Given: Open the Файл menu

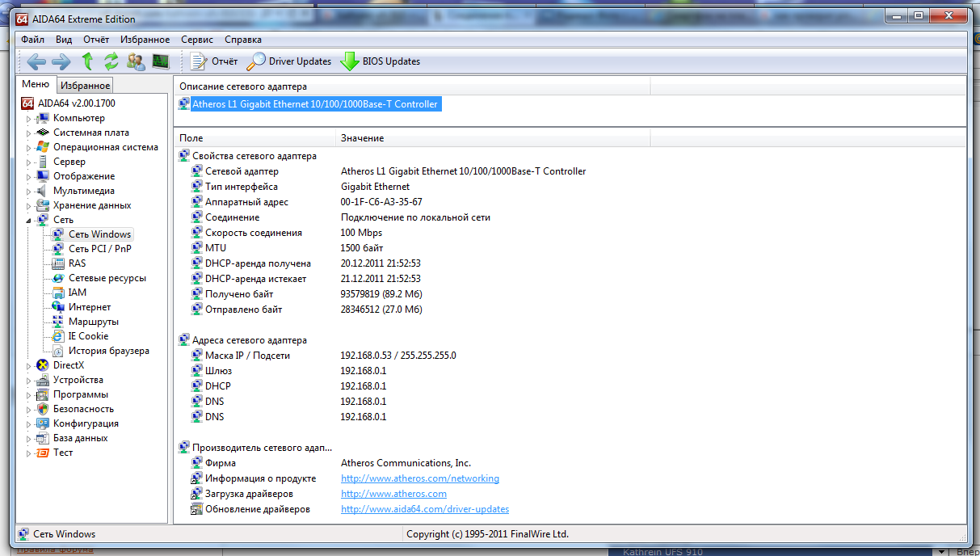Looking at the screenshot, I should coord(33,39).
